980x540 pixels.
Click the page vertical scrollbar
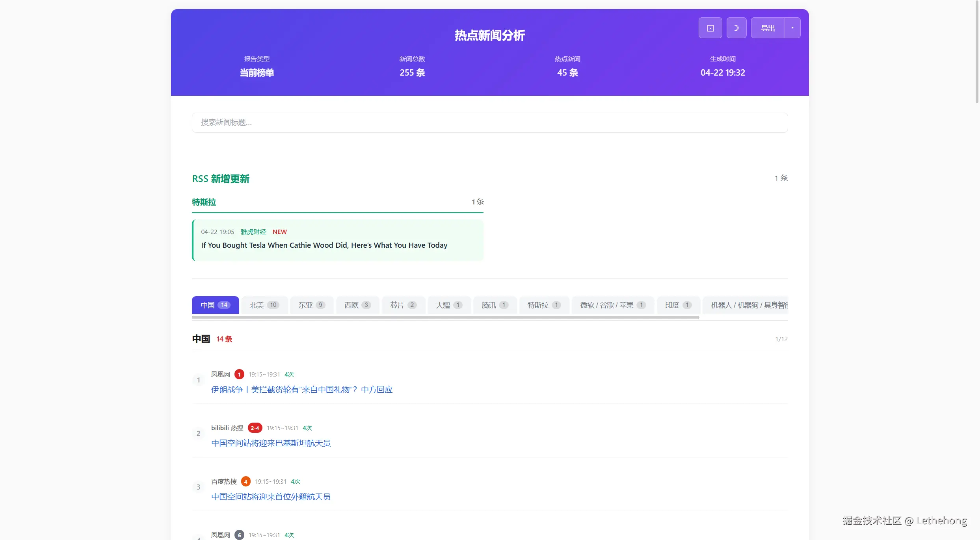[976, 51]
